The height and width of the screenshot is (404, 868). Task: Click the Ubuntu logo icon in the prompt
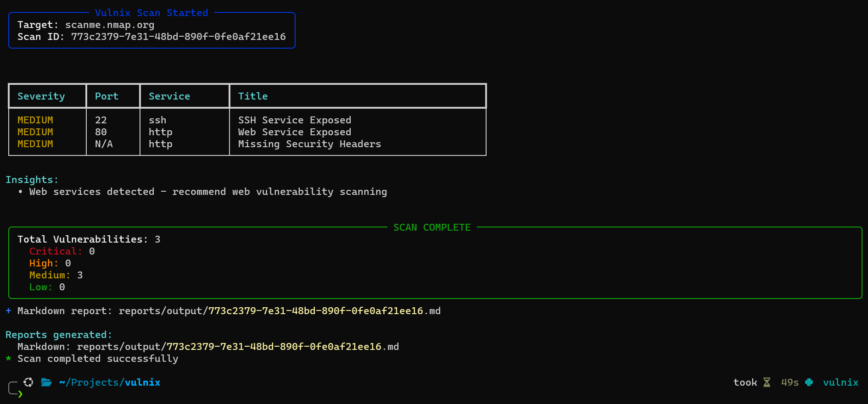(x=28, y=382)
